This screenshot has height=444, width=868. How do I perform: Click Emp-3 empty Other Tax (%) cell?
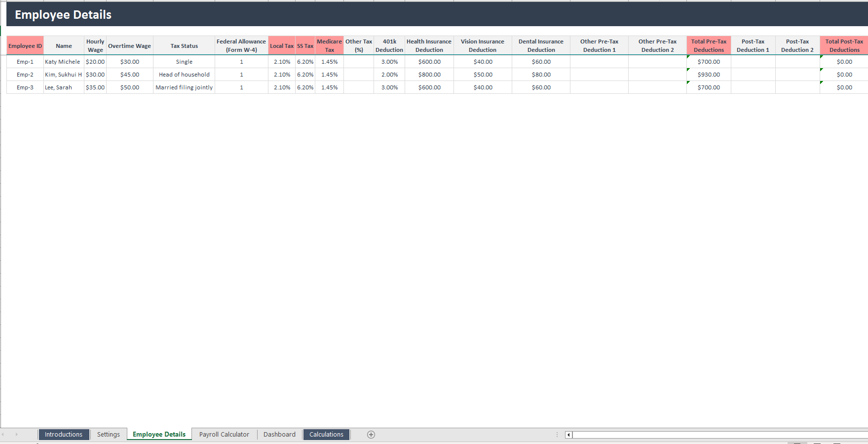pos(359,87)
